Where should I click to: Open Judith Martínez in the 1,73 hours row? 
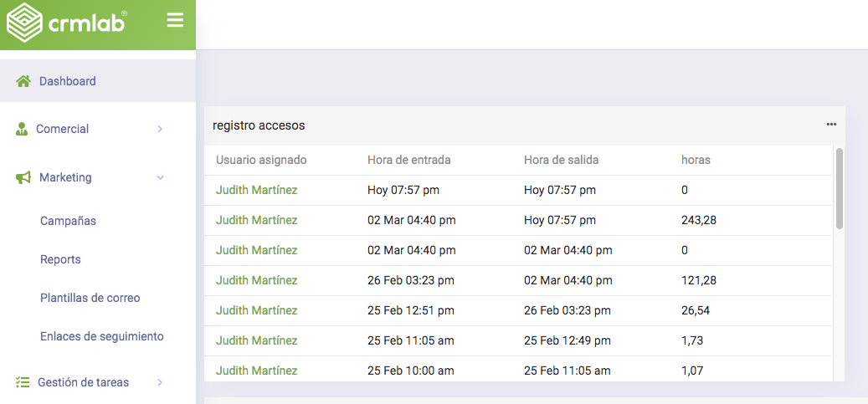pyautogui.click(x=256, y=340)
